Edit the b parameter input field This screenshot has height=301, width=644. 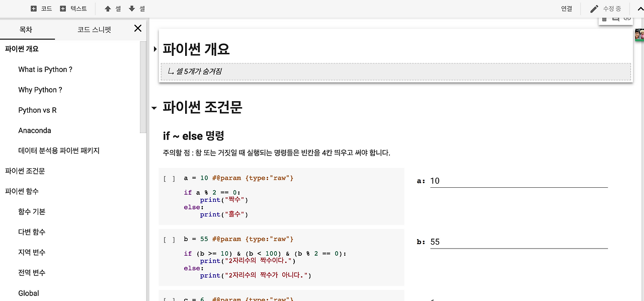coord(518,242)
